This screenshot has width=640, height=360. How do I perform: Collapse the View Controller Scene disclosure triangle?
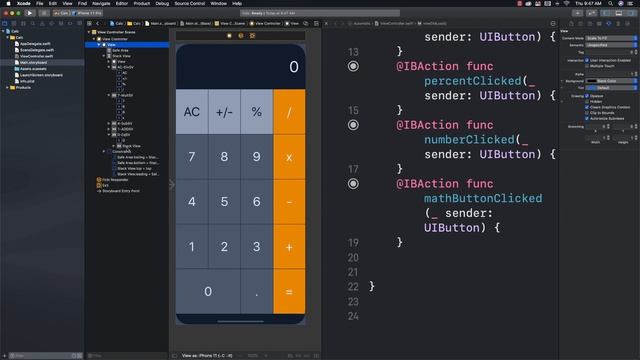(89, 32)
